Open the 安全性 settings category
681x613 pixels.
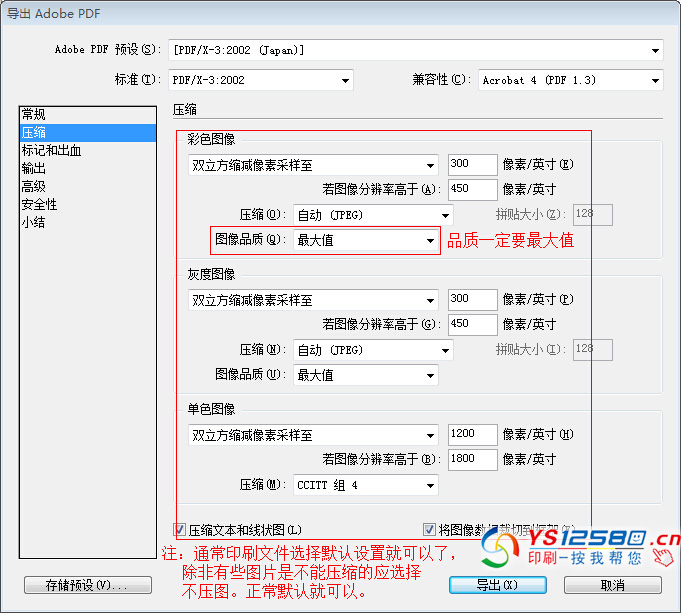coord(40,204)
